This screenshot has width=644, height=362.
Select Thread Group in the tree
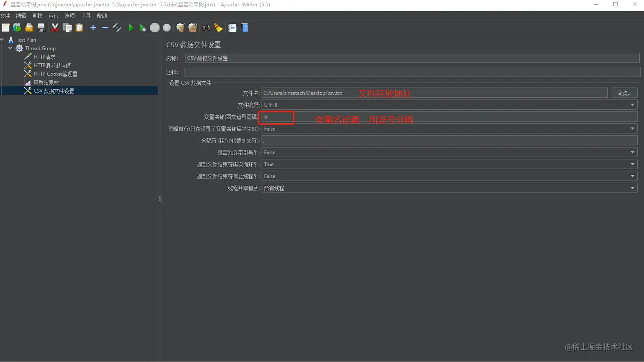[40, 48]
